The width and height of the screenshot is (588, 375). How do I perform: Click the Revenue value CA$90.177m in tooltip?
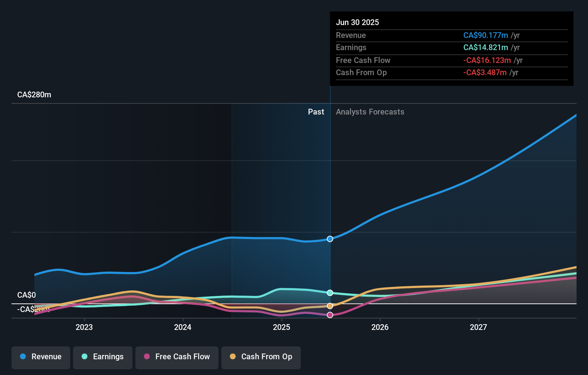point(486,35)
